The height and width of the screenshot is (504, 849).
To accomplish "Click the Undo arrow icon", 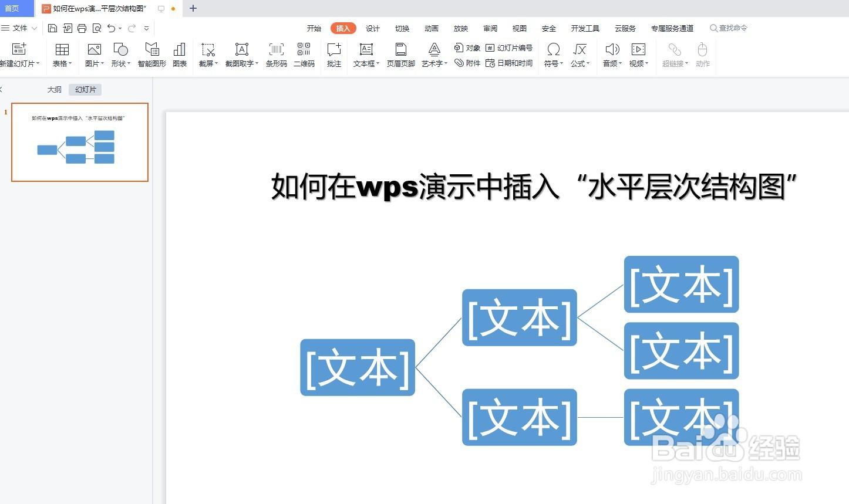I will tap(112, 28).
